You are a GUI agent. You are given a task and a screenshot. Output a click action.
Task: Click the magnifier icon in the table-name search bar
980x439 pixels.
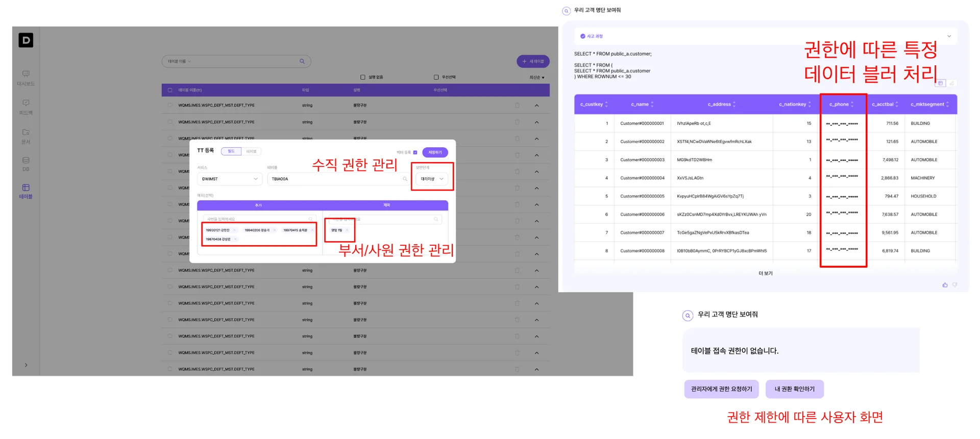(x=302, y=61)
